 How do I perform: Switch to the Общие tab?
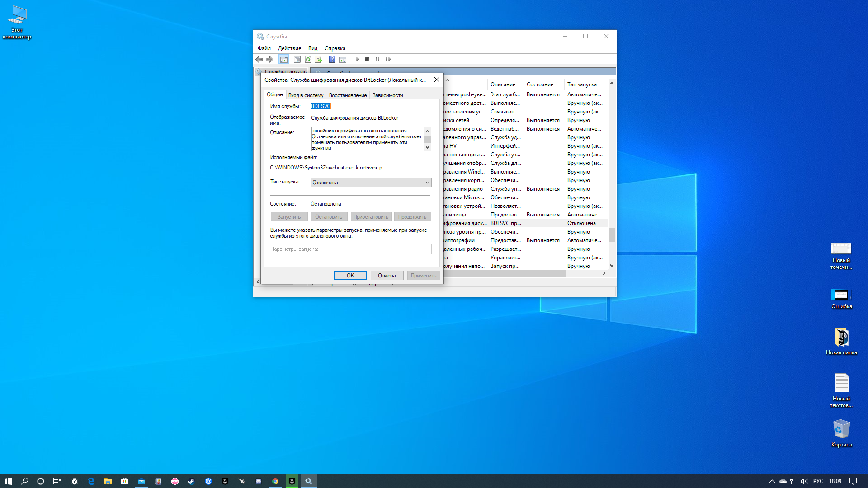click(274, 94)
